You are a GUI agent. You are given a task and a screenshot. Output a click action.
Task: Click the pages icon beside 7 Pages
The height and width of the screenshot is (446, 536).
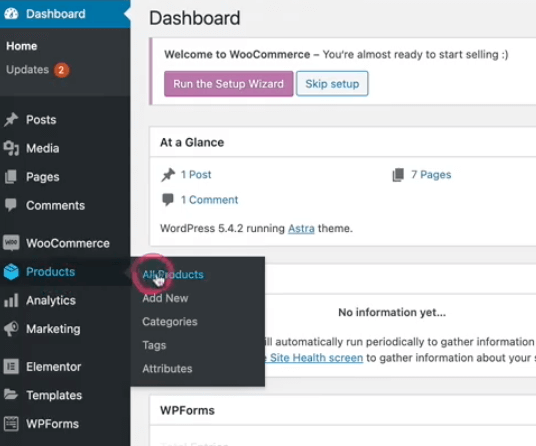pos(398,175)
